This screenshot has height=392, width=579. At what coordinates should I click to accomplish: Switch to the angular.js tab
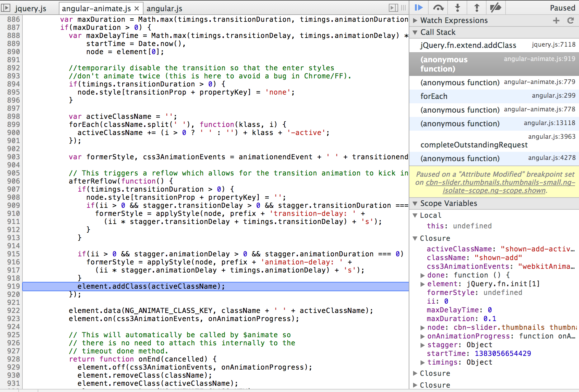pos(164,8)
